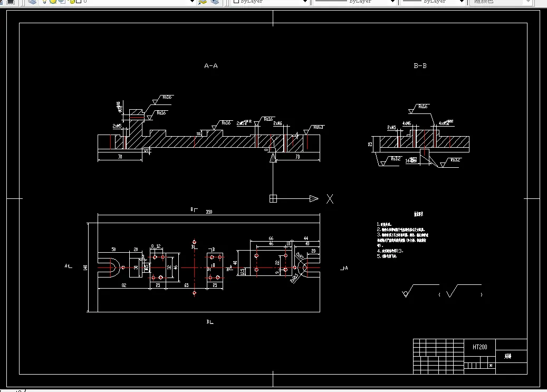Image resolution: width=547 pixels, height=392 pixels.
Task: Select the 350 overall length dimension
Action: point(209,212)
